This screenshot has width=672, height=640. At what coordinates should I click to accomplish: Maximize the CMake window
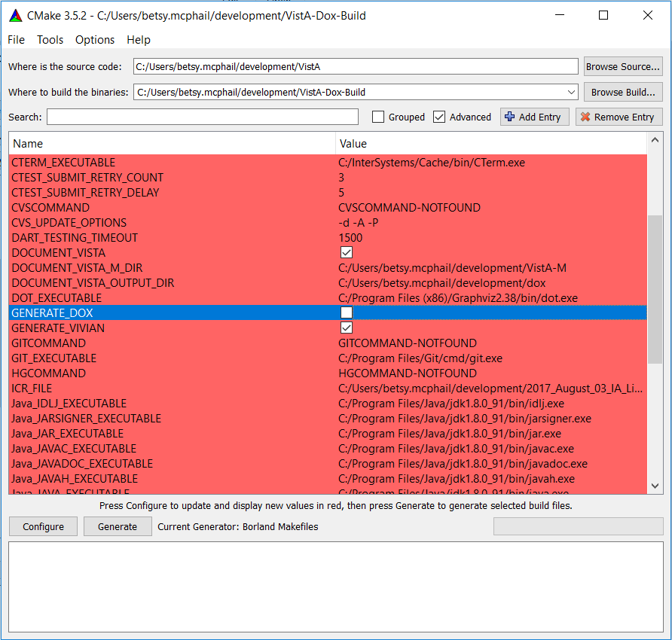603,15
